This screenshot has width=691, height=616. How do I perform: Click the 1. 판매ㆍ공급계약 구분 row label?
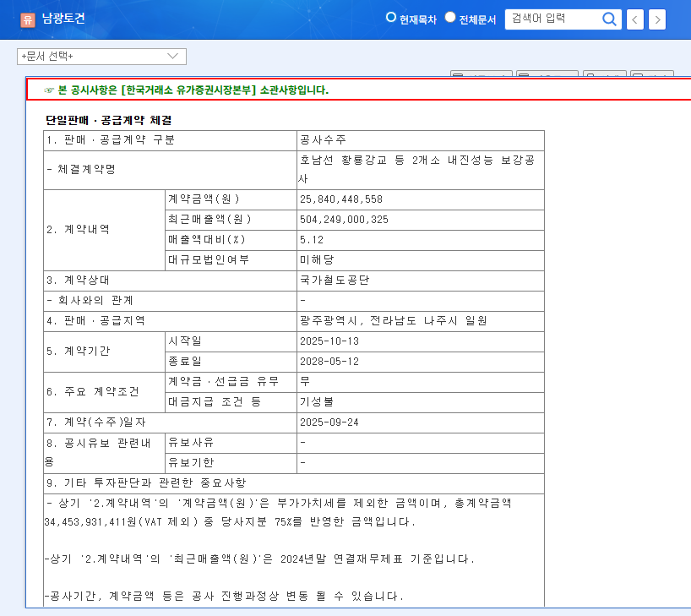tap(170, 140)
